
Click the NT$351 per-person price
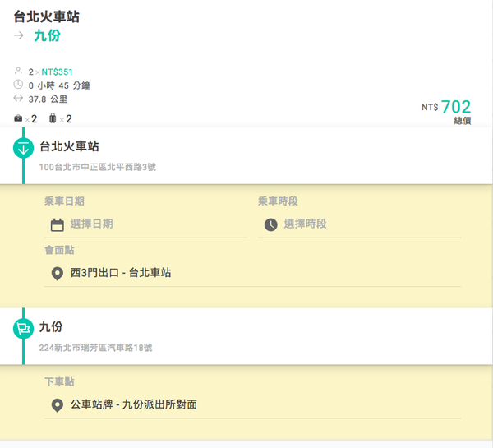click(x=58, y=72)
